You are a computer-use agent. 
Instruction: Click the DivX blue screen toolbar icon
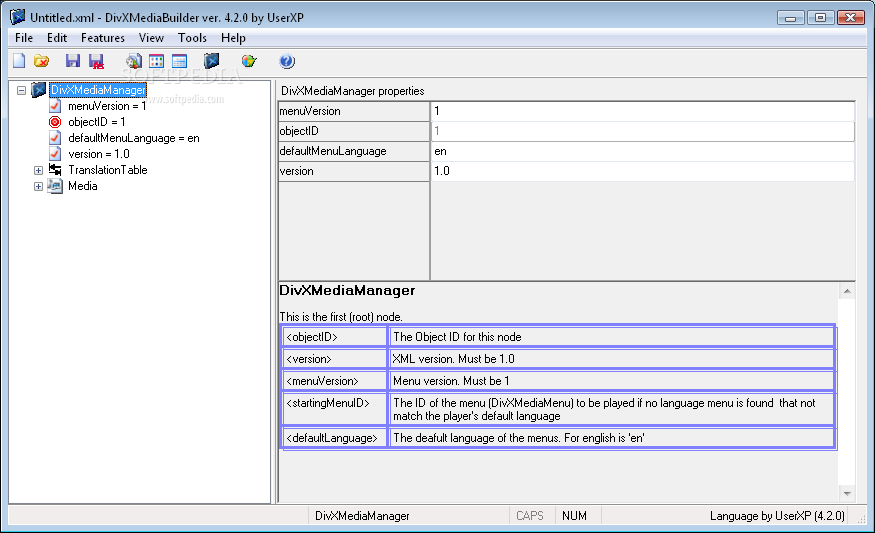211,60
